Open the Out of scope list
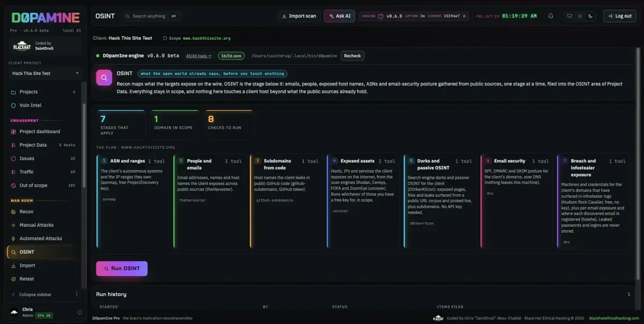This screenshot has height=324, width=644. (43, 185)
